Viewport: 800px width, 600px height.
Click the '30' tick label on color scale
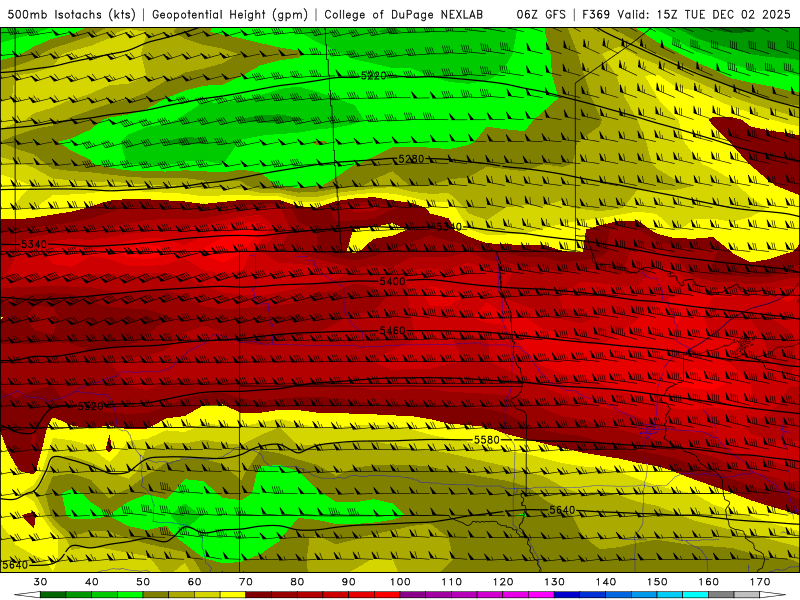pos(40,582)
